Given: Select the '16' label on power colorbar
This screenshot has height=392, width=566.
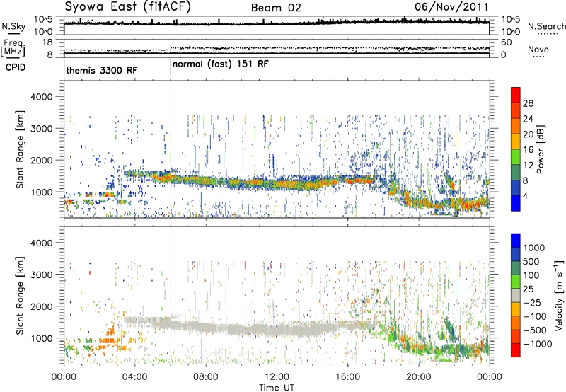Looking at the screenshot, I should coord(528,150).
